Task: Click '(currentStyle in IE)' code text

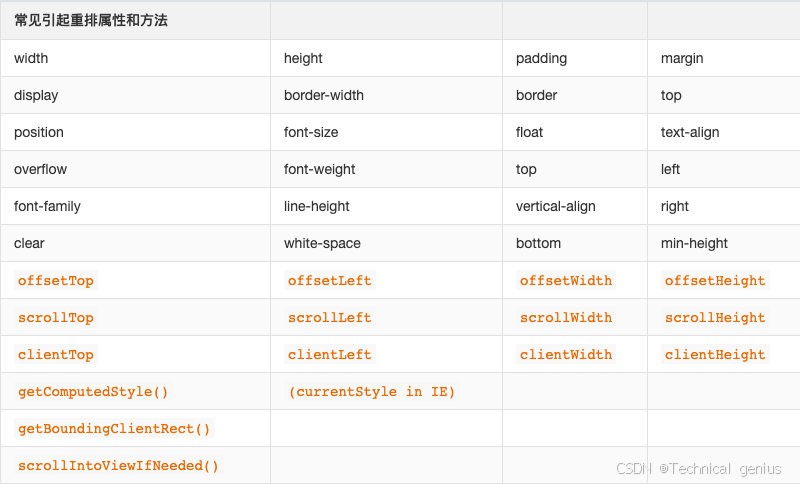Action: pos(371,392)
